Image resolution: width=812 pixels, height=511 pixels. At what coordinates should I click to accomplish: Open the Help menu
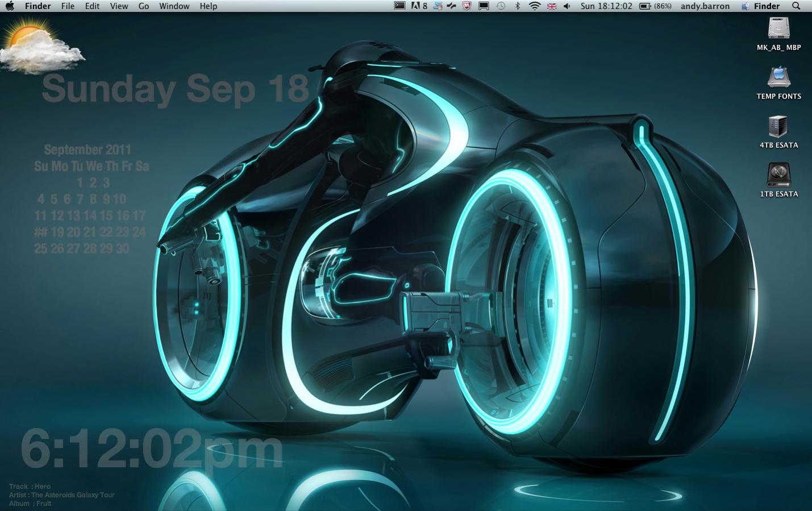[208, 6]
